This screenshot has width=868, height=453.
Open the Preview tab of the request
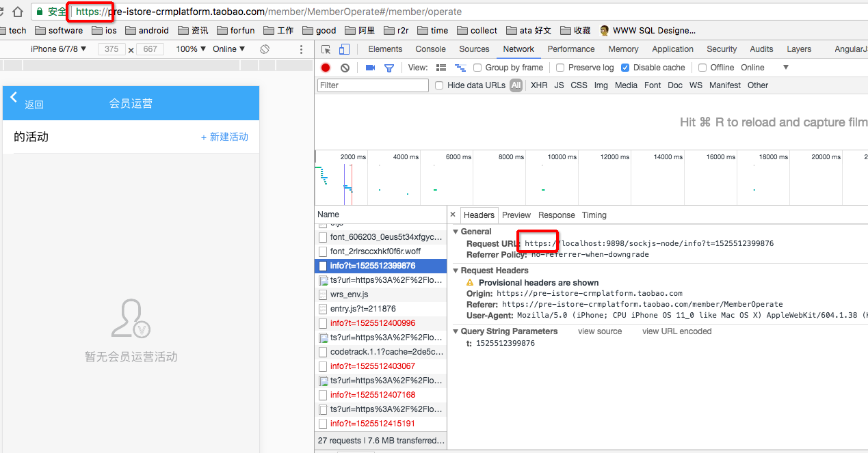pyautogui.click(x=516, y=215)
